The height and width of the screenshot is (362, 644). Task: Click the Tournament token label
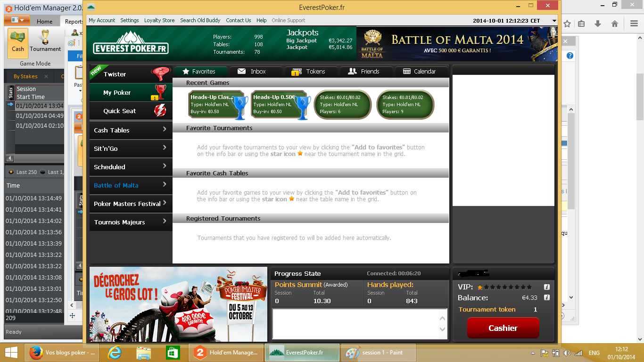point(487,310)
